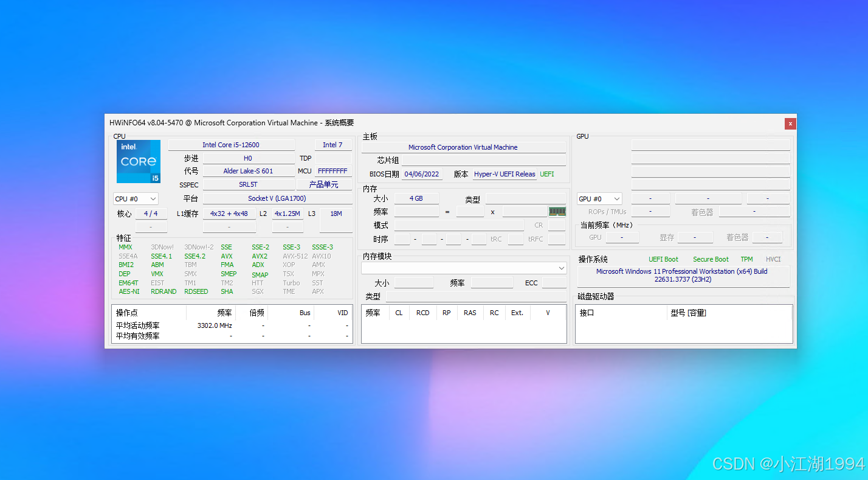Click the VMX feature label
Screen dimensions: 868x480
tap(157, 274)
